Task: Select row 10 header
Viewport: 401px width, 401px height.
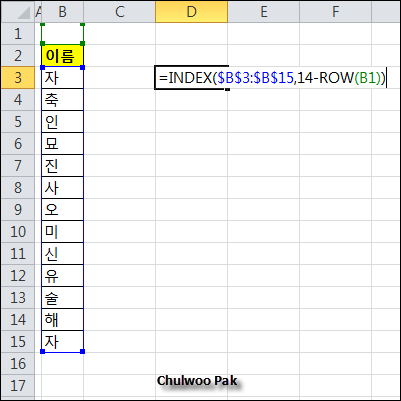Action: pyautogui.click(x=17, y=232)
